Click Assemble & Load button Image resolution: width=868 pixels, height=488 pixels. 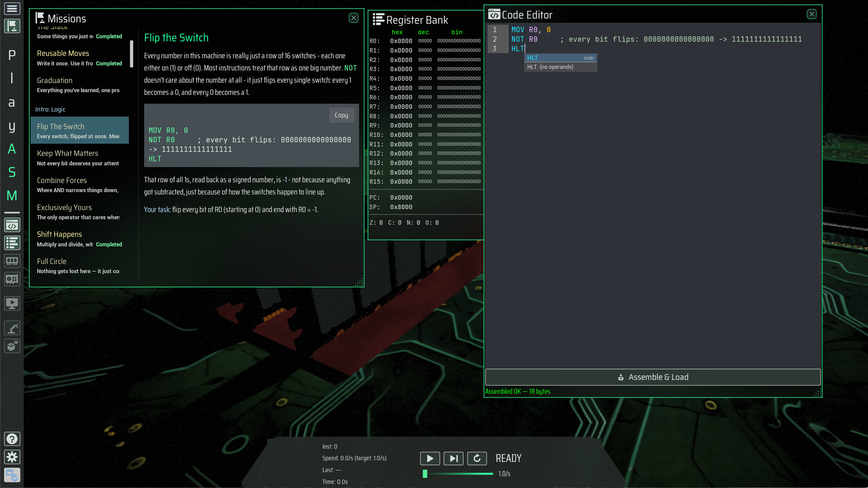coord(653,377)
